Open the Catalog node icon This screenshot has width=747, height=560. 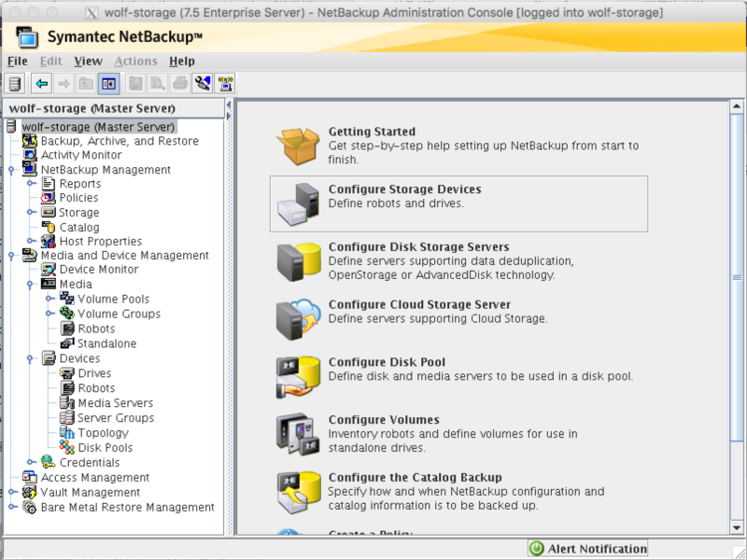pos(47,226)
